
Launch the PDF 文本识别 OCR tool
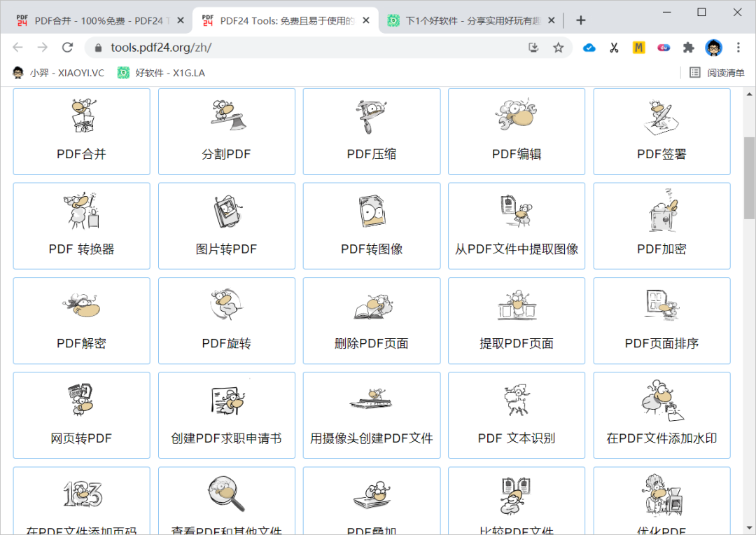[x=517, y=415]
